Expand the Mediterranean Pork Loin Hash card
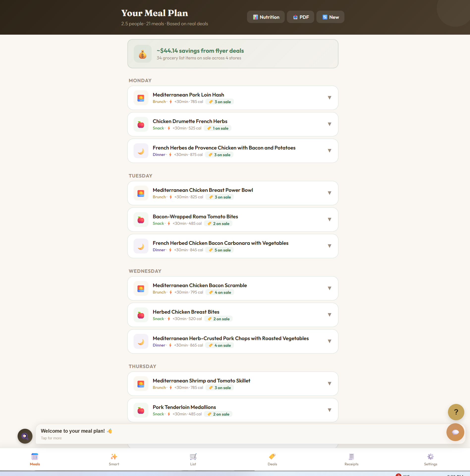470x476 pixels. (x=330, y=98)
